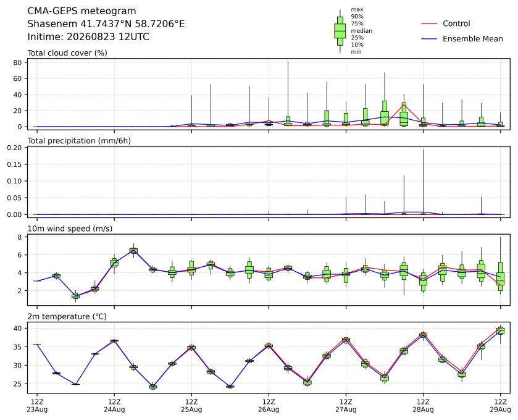Click the '12Z 23Aug' x-axis label
The width and height of the screenshot is (518, 420).
pyautogui.click(x=37, y=406)
